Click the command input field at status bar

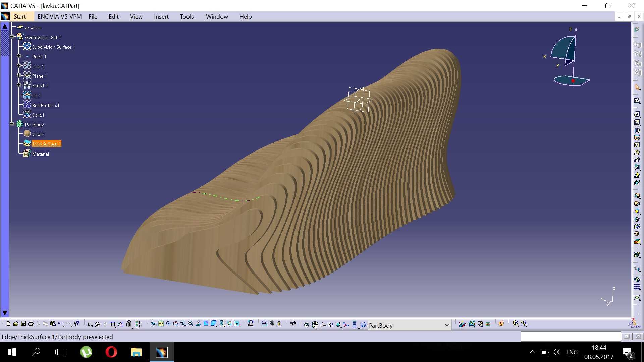(x=571, y=336)
